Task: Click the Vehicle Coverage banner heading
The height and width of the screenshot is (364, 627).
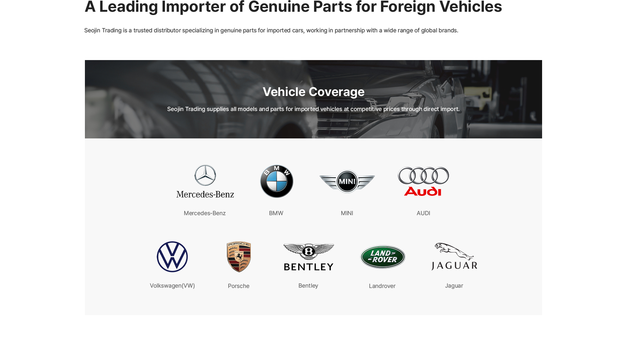Action: [x=313, y=92]
